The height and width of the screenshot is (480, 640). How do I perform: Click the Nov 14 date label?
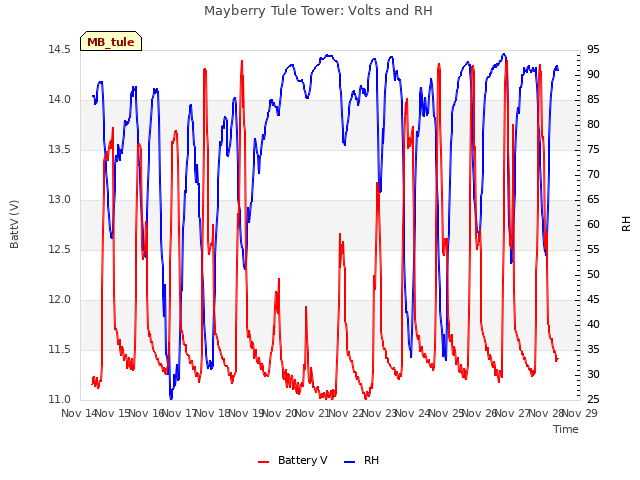pos(79,413)
